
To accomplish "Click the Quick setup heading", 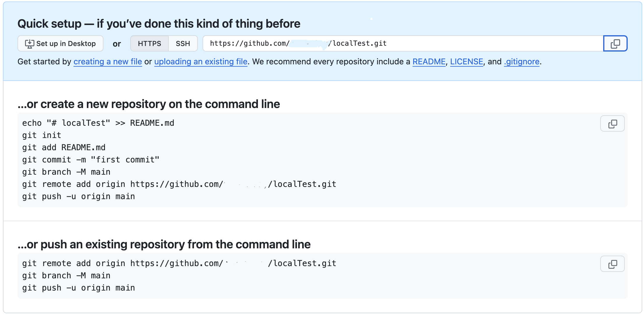I will pyautogui.click(x=159, y=24).
